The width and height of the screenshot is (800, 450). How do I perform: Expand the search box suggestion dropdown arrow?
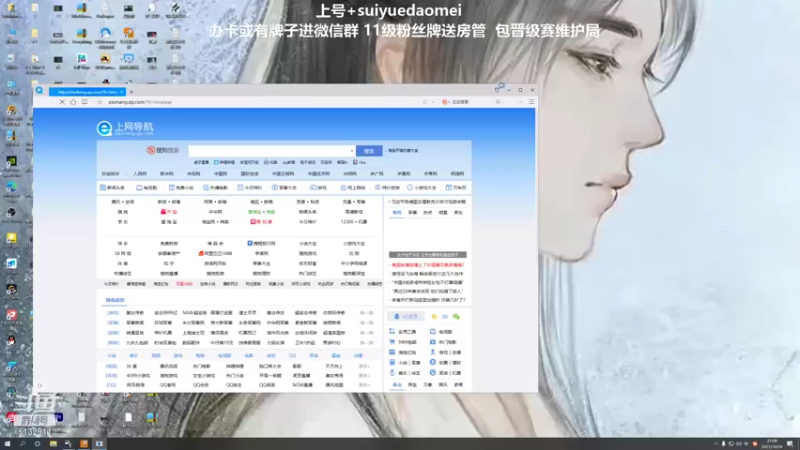[x=352, y=151]
